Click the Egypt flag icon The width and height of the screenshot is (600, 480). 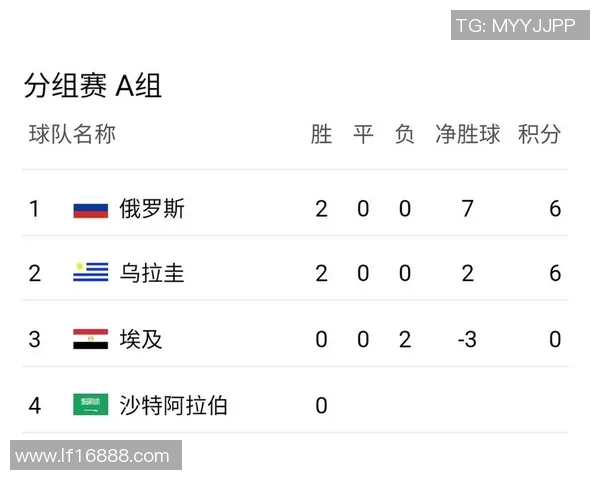click(90, 339)
